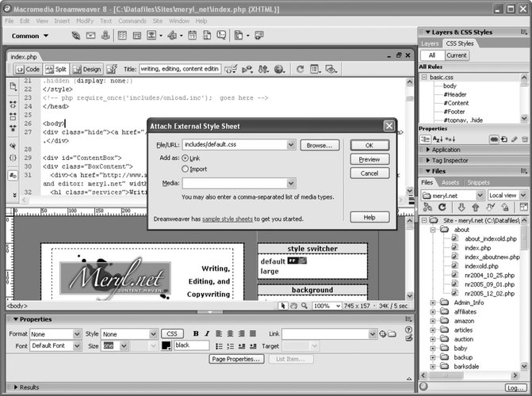The height and width of the screenshot is (396, 532).
Task: Select the Link radio button
Action: click(x=186, y=158)
